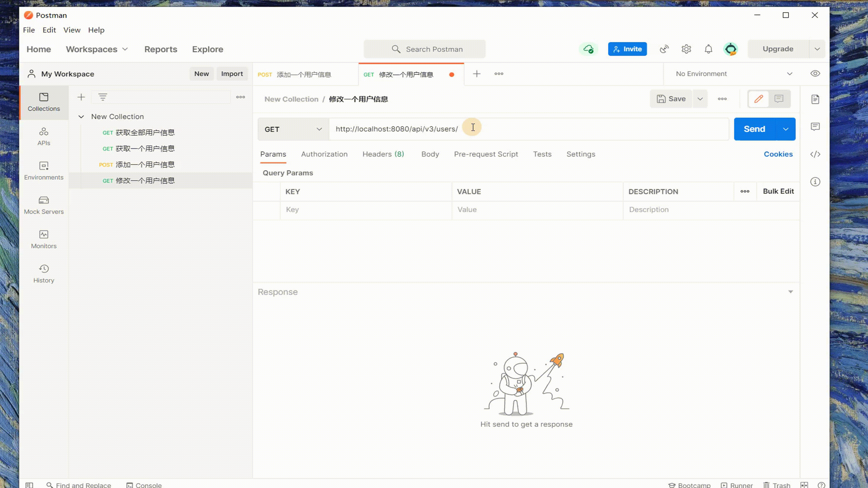
Task: Open the Monitors sidebar panel
Action: click(44, 239)
